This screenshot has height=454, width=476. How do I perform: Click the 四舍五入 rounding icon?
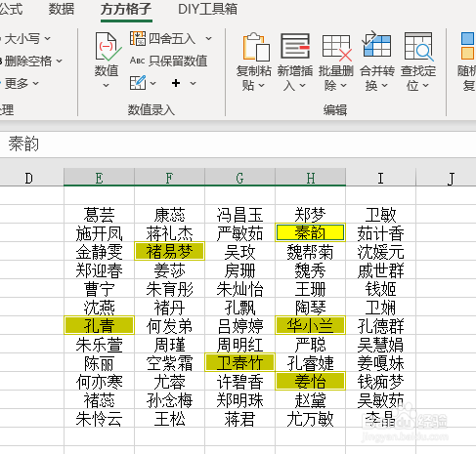click(138, 38)
